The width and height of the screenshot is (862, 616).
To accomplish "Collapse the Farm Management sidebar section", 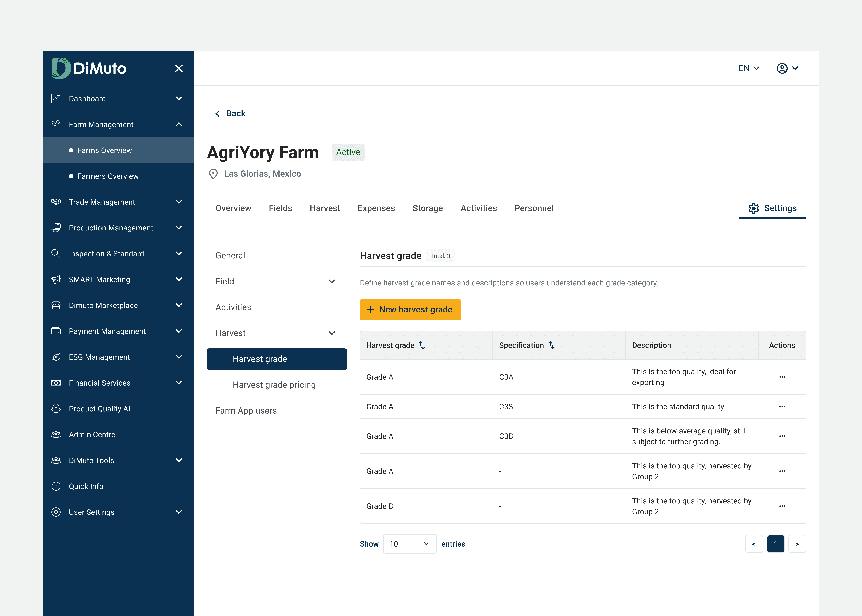I will 179,124.
